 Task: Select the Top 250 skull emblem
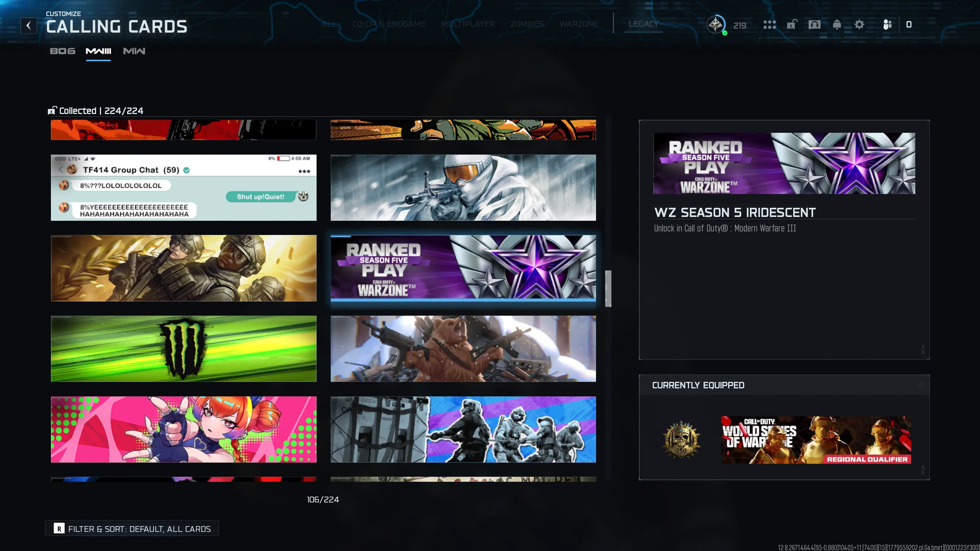(x=681, y=440)
